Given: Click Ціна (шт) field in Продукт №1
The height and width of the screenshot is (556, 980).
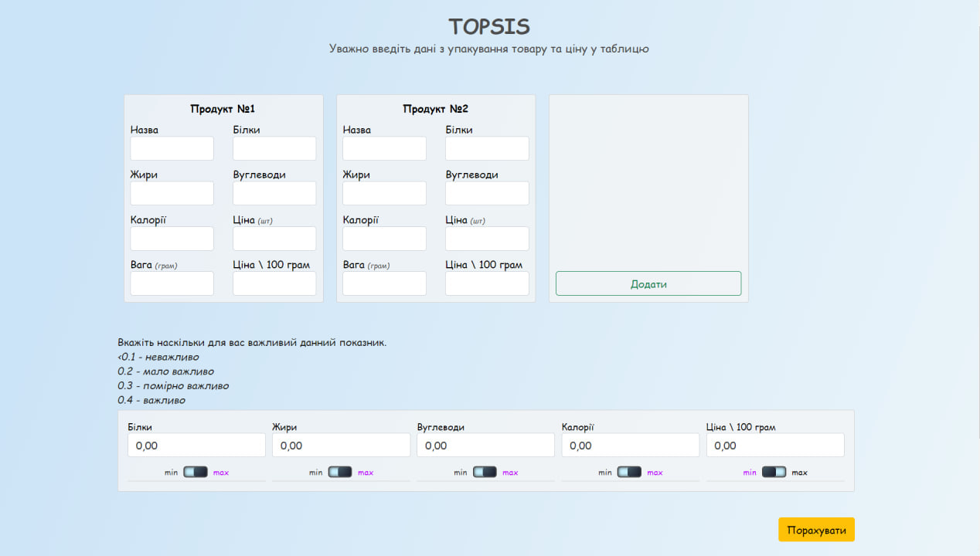Looking at the screenshot, I should coord(274,238).
